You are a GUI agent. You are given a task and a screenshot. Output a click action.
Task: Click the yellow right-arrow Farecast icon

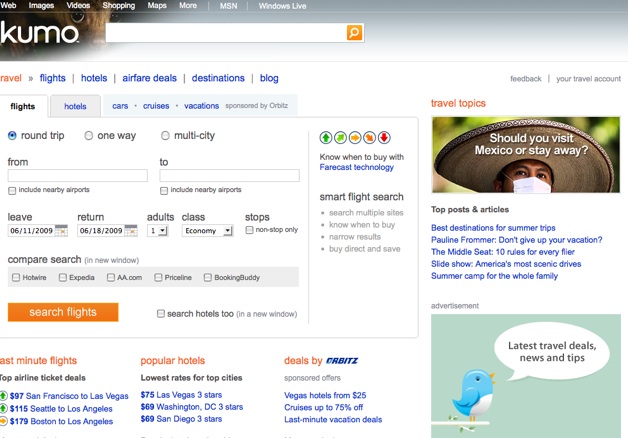point(355,138)
